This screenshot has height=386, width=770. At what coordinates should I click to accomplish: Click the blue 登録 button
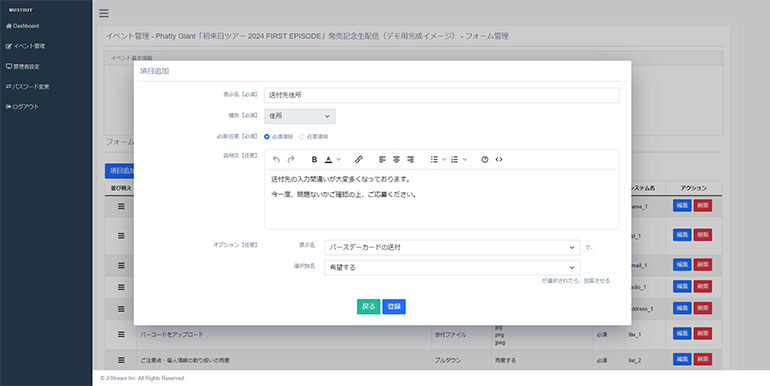[394, 306]
